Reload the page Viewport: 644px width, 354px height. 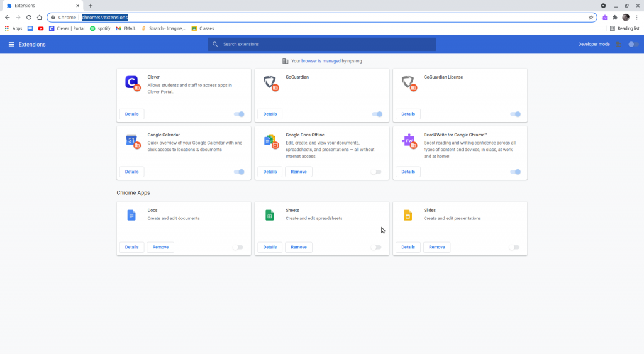(29, 17)
